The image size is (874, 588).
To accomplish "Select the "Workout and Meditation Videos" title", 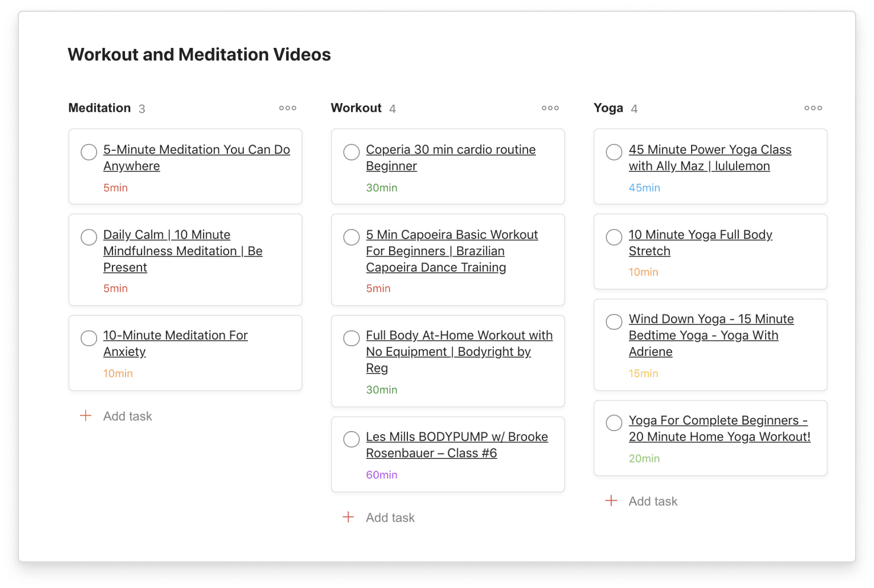I will 199,54.
